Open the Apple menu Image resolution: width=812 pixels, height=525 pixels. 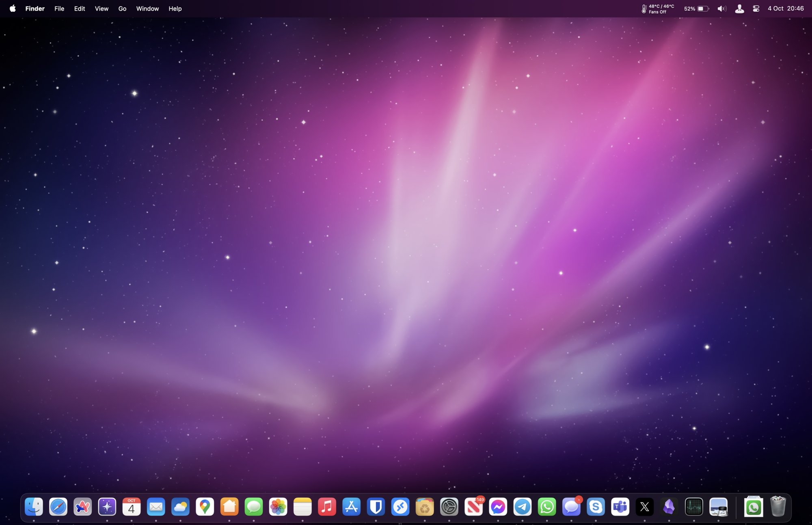point(13,9)
